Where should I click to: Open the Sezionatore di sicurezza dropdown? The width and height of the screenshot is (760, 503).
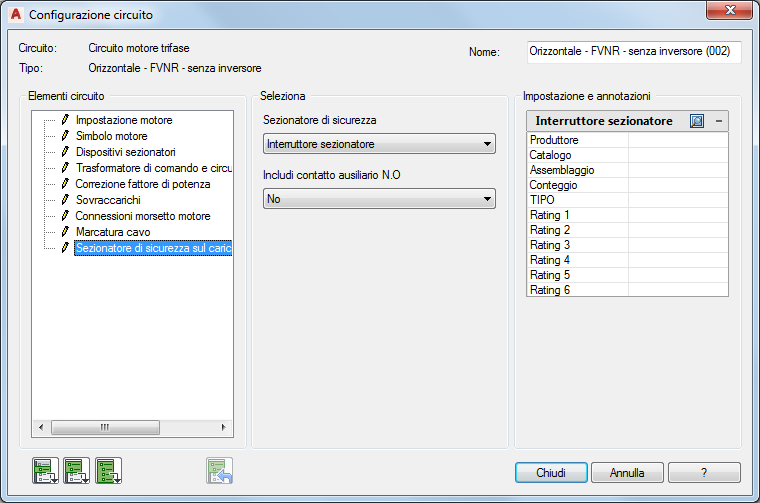tap(379, 145)
